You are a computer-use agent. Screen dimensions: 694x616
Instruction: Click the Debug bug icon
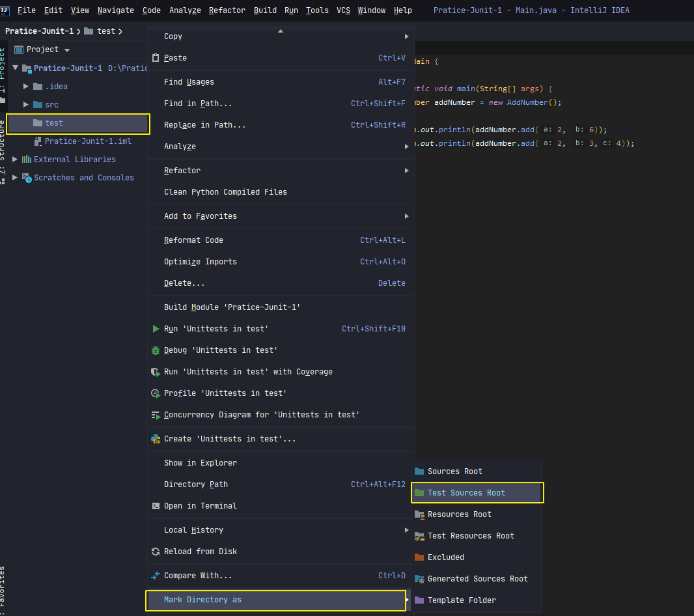click(156, 350)
